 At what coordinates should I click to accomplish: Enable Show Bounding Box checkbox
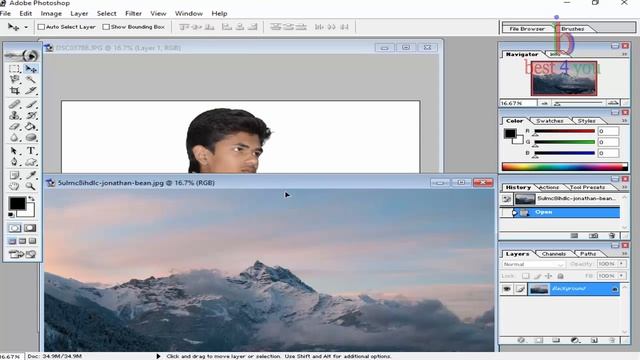click(106, 27)
